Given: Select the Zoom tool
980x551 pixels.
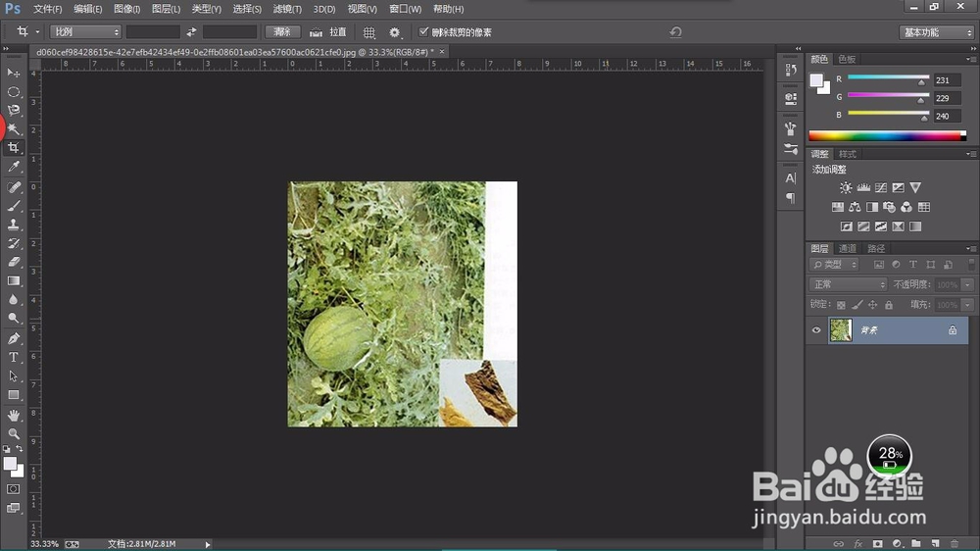Looking at the screenshot, I should tap(13, 433).
